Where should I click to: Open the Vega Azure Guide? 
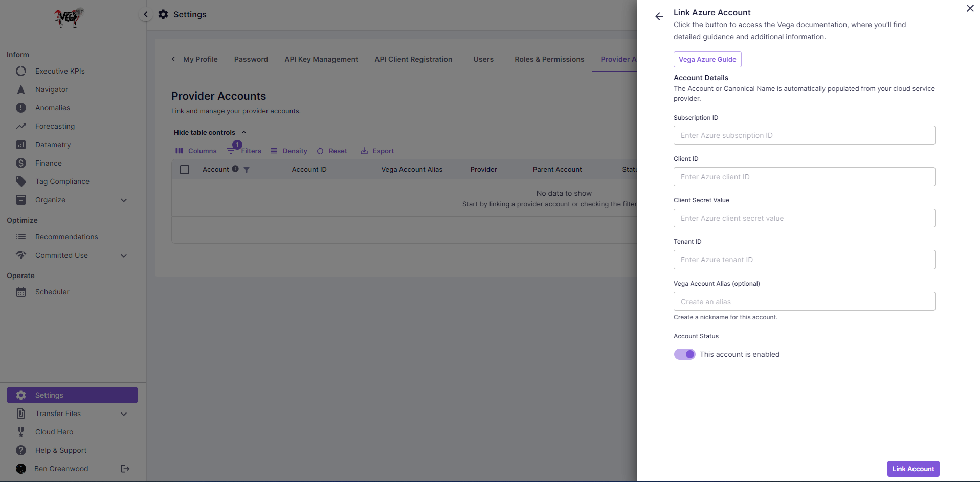coord(707,59)
